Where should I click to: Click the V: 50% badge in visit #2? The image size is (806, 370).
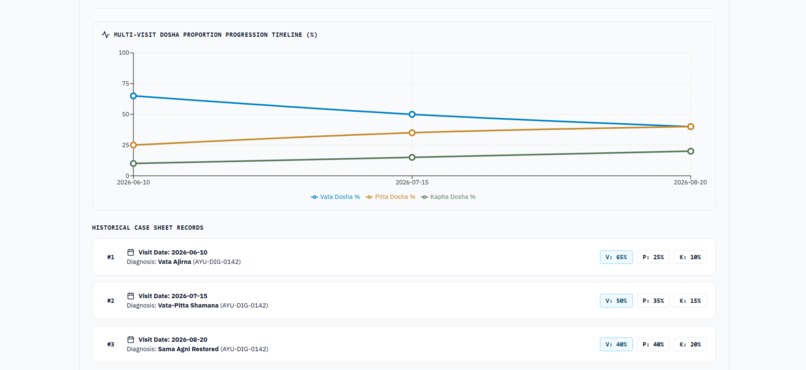click(x=616, y=301)
